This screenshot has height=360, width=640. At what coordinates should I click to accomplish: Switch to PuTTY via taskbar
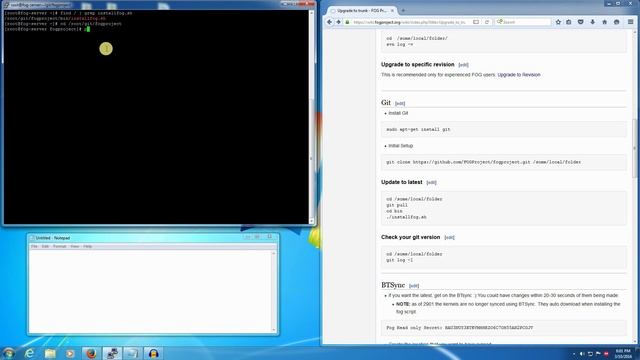click(x=112, y=353)
